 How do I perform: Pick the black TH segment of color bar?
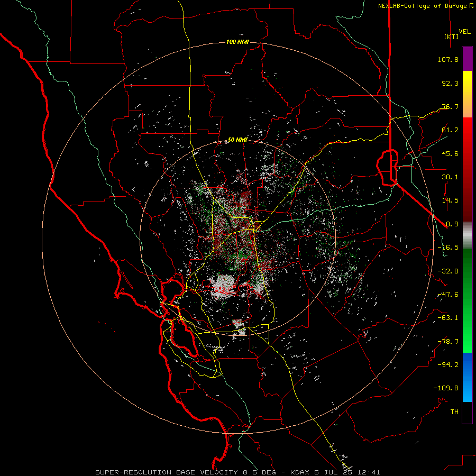pos(467,412)
